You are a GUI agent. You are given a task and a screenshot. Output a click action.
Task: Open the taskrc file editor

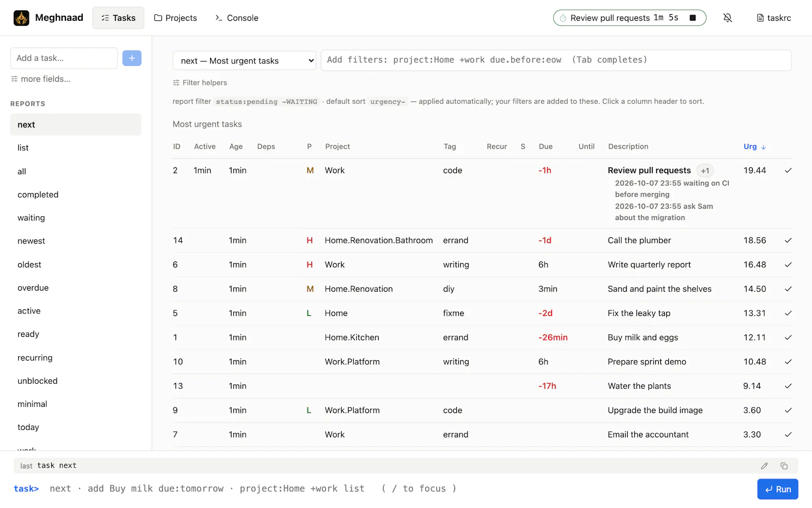[x=774, y=18]
